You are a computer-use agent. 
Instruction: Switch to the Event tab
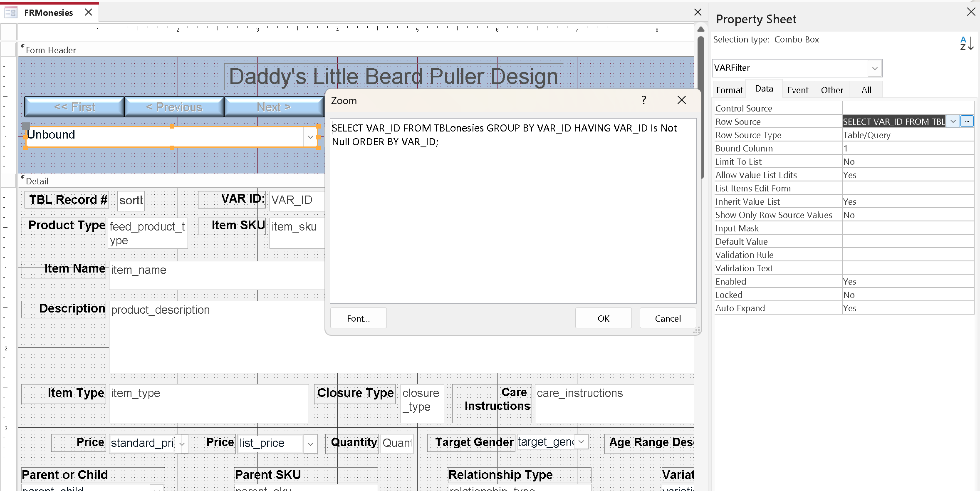(x=797, y=90)
